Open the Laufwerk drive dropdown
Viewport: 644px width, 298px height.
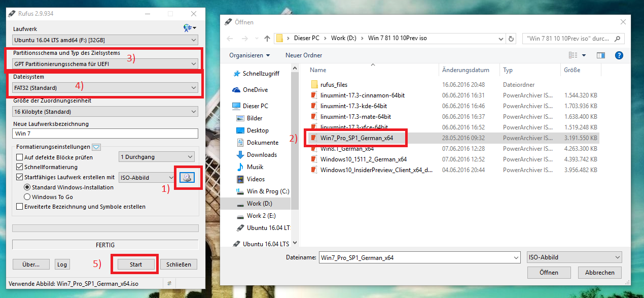(x=105, y=40)
